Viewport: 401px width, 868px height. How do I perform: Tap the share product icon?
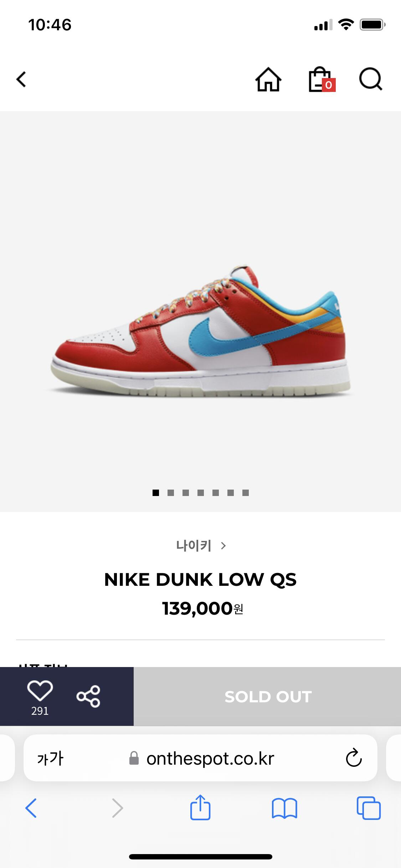coord(88,696)
